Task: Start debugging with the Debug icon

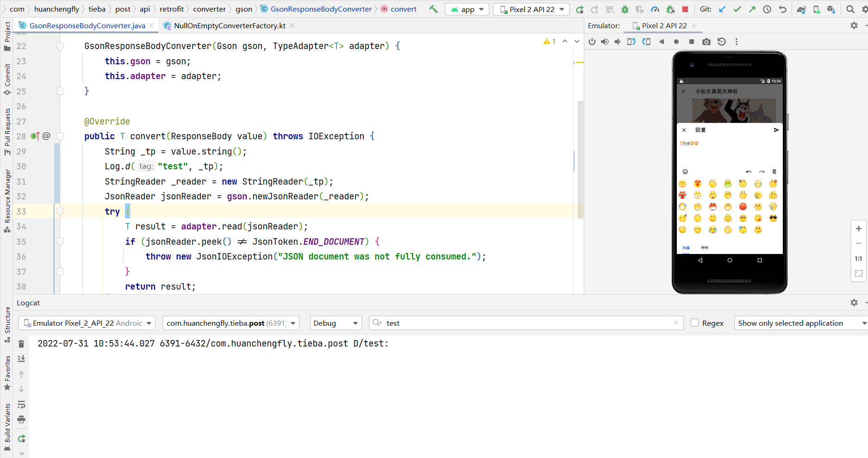Action: [x=624, y=9]
